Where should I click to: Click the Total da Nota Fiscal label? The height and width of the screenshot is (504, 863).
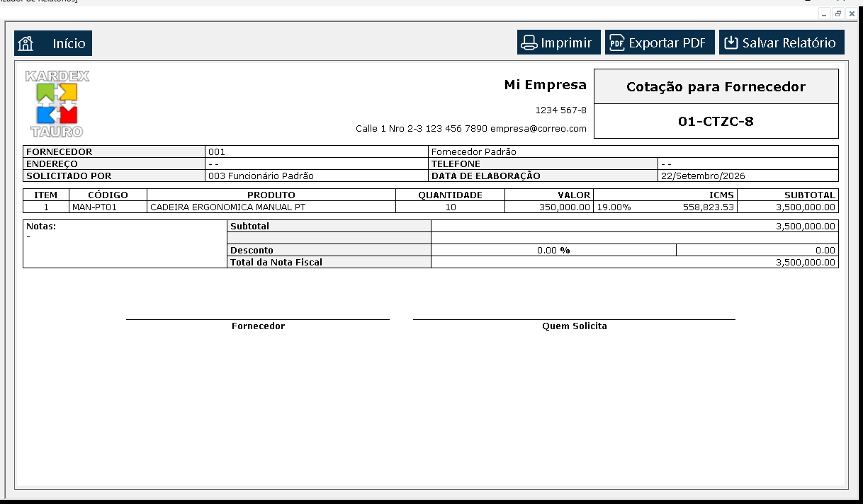[276, 262]
